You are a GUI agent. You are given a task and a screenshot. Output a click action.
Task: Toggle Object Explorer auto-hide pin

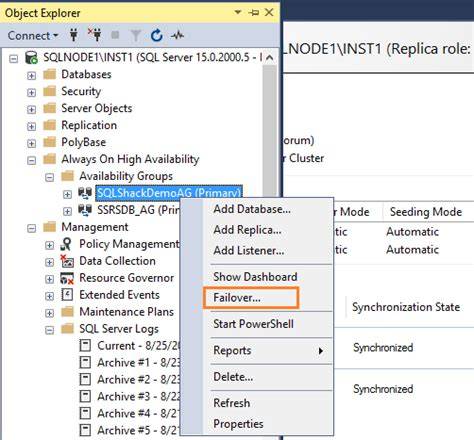[253, 13]
